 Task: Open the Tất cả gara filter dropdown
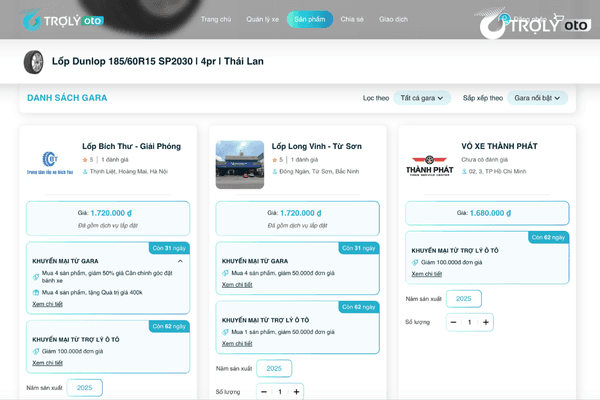point(422,98)
